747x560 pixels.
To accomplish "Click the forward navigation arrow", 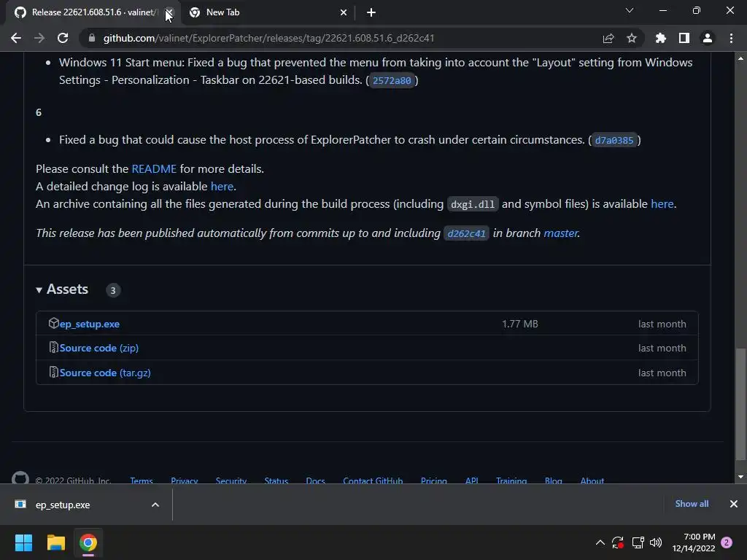I will coord(39,38).
